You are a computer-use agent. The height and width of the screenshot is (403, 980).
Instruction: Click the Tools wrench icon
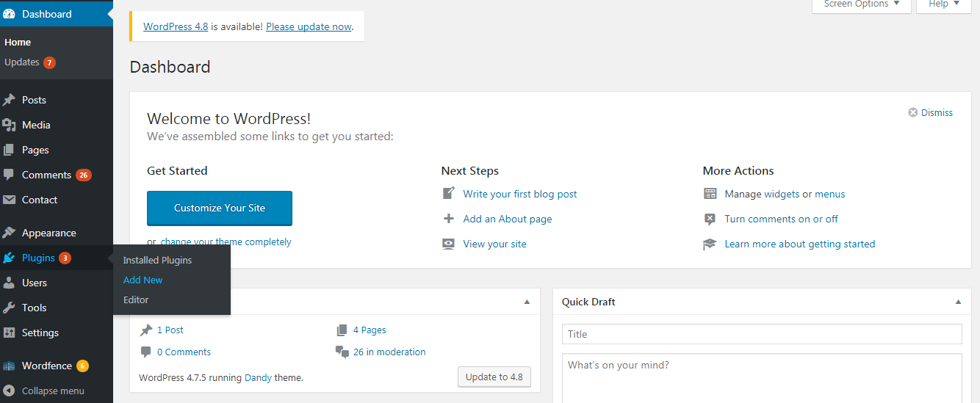click(x=10, y=308)
